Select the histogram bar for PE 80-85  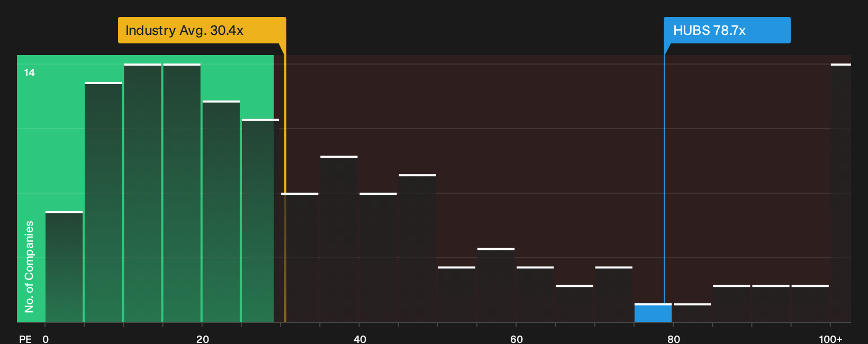[x=692, y=313]
